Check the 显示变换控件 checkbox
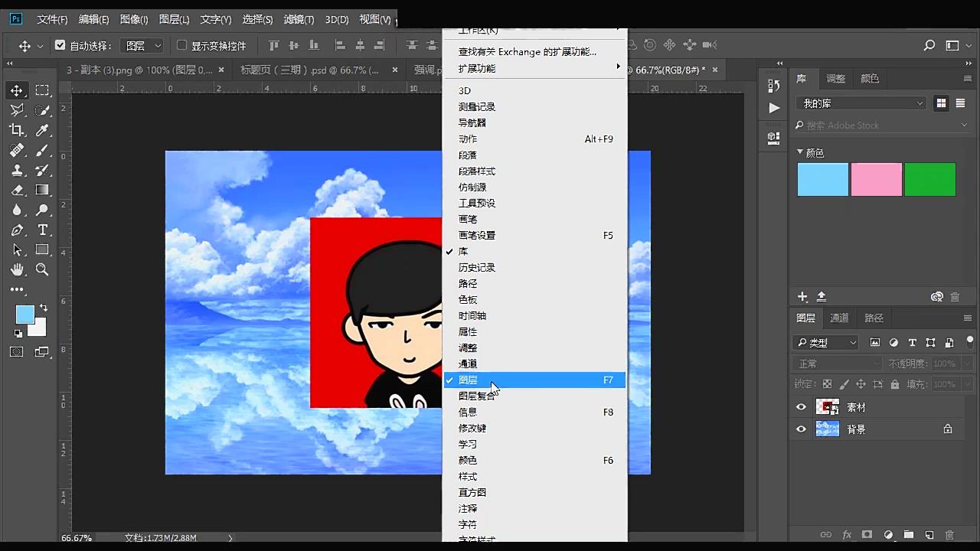The image size is (980, 551). pyautogui.click(x=181, y=45)
